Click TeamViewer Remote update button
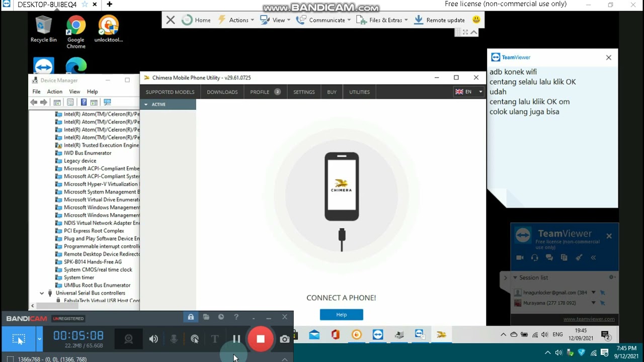Viewport: 644px width, 362px height. click(440, 20)
